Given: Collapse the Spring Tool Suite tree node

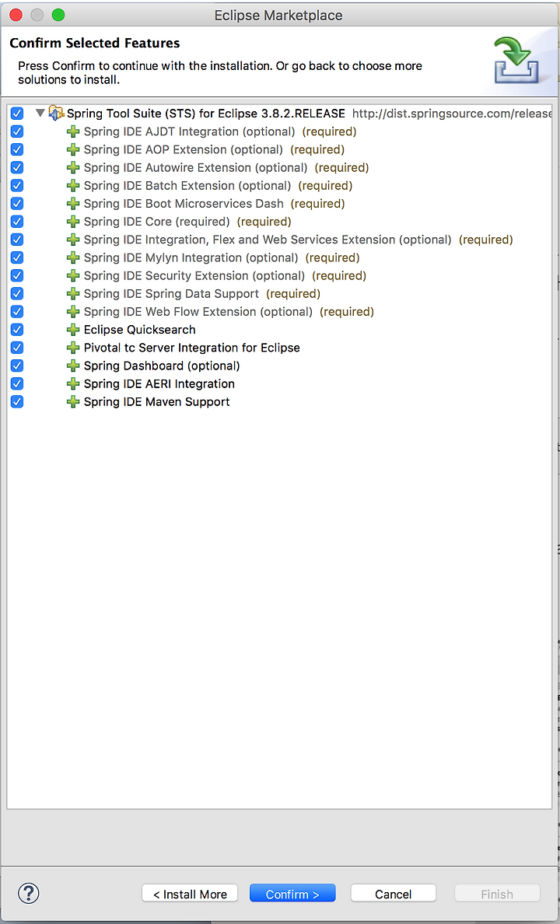Looking at the screenshot, I should (40, 113).
